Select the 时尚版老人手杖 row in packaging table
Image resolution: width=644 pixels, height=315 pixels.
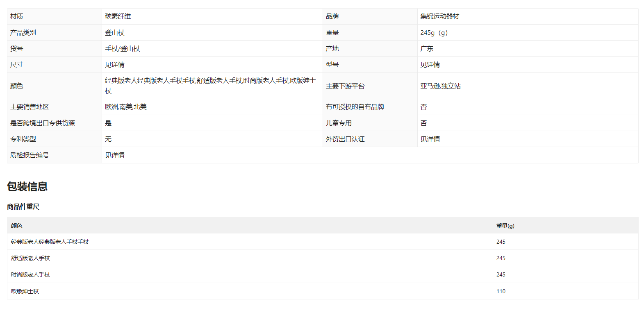(x=30, y=274)
